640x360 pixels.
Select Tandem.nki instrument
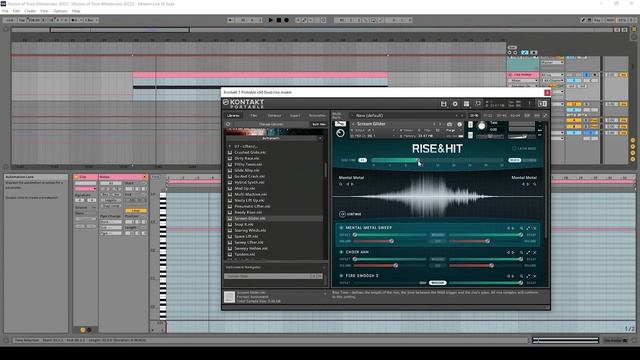click(x=244, y=254)
